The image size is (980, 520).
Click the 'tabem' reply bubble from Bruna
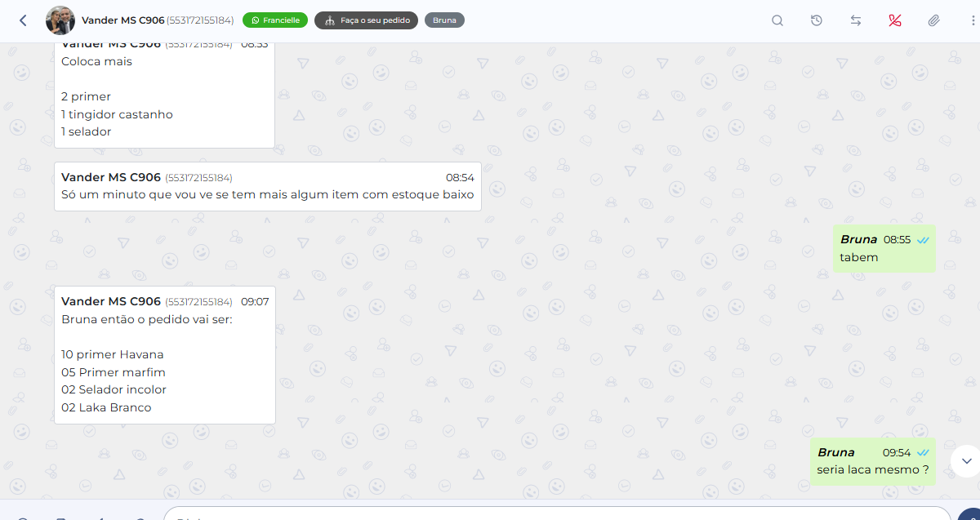pyautogui.click(x=884, y=248)
